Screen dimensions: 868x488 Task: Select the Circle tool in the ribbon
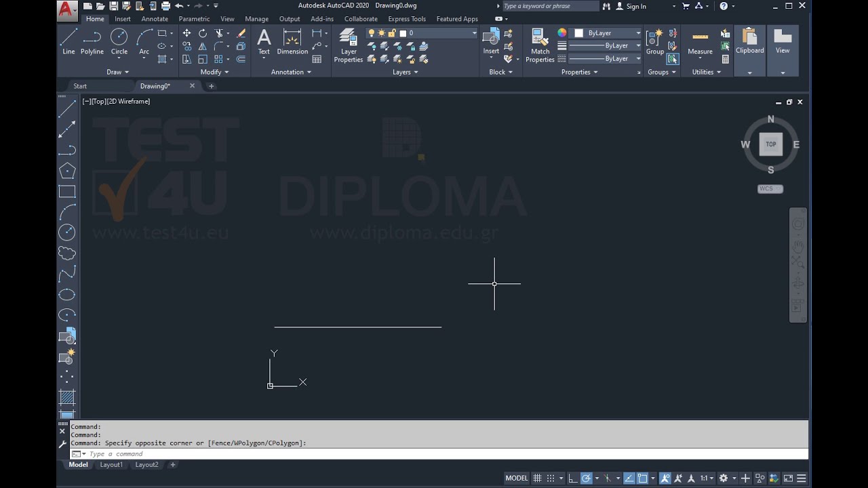click(119, 41)
